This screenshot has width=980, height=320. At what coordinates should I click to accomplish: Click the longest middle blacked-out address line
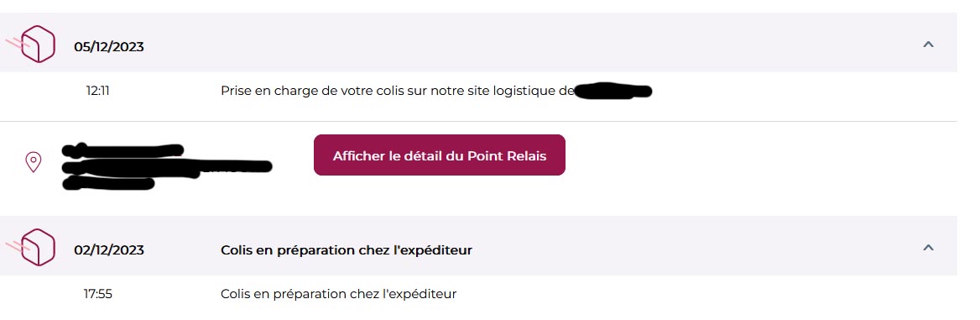(x=167, y=166)
